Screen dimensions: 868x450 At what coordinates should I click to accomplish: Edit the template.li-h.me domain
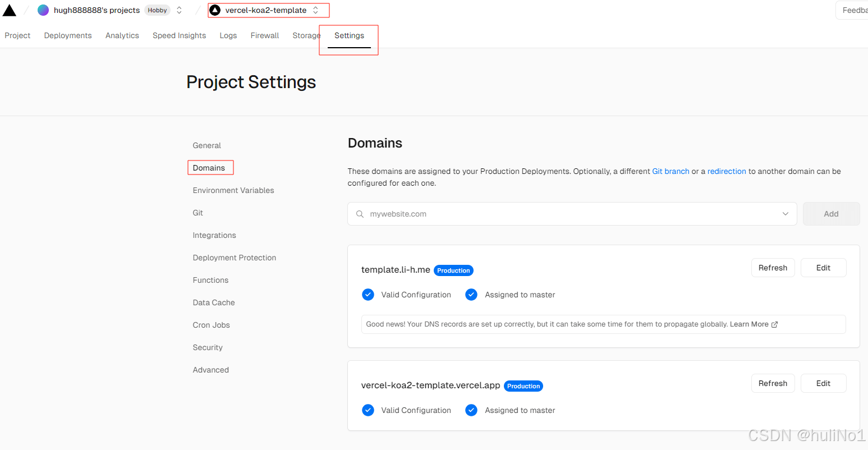pos(823,268)
